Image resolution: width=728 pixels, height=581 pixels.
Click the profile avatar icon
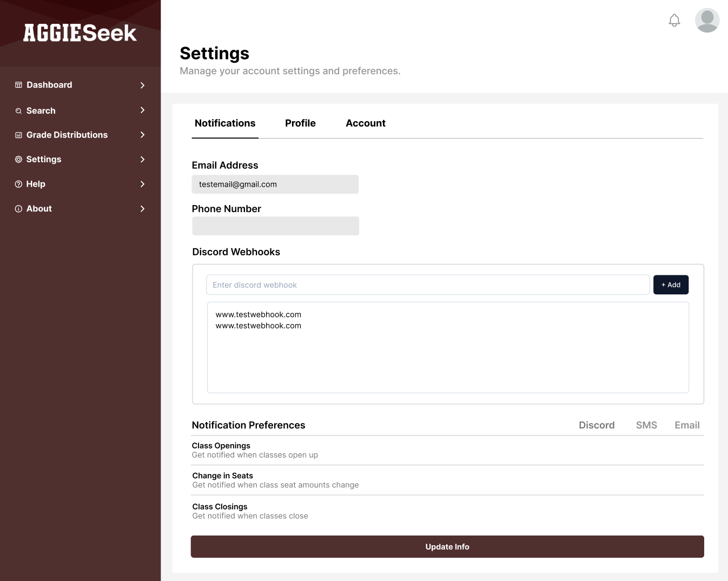point(707,19)
